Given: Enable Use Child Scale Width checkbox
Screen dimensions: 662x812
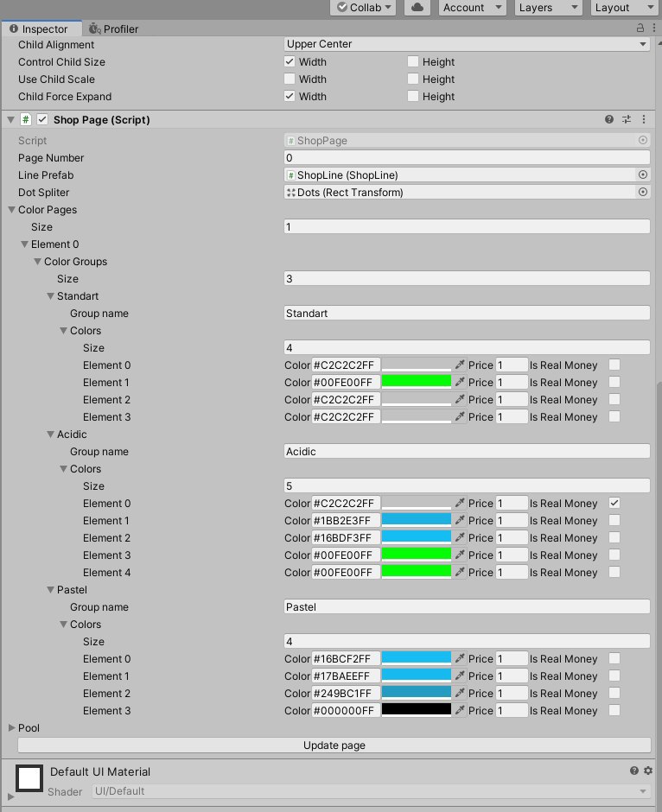Looking at the screenshot, I should [290, 79].
